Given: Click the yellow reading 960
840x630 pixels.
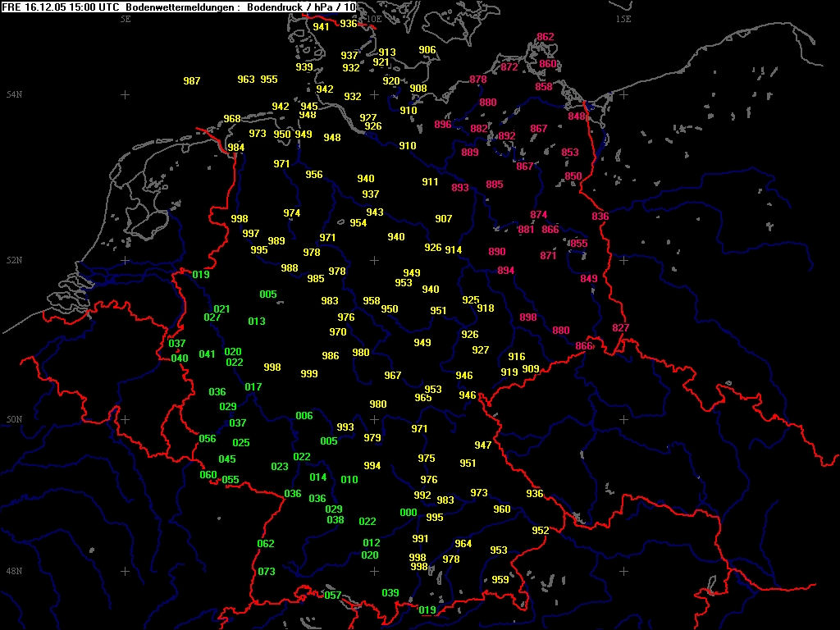Looking at the screenshot, I should click(501, 509).
